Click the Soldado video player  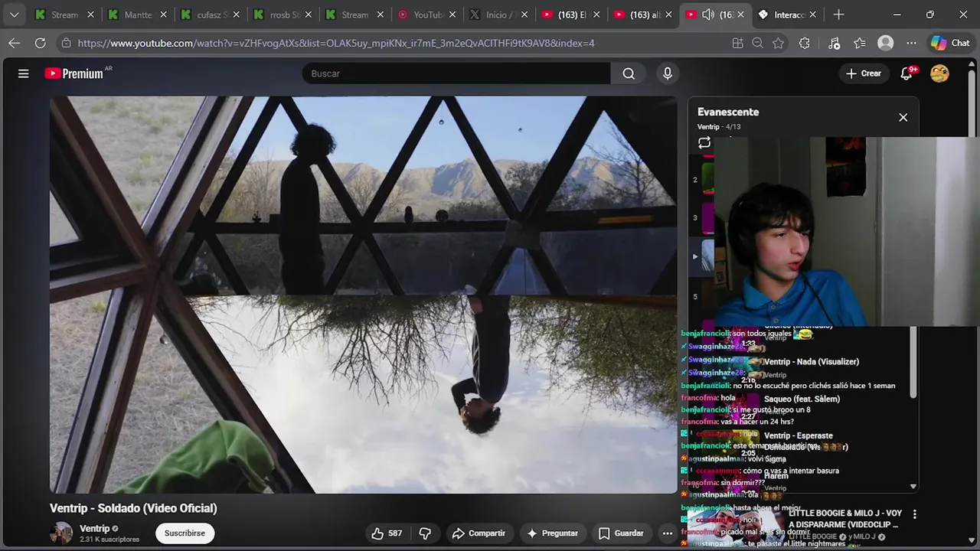click(x=364, y=295)
